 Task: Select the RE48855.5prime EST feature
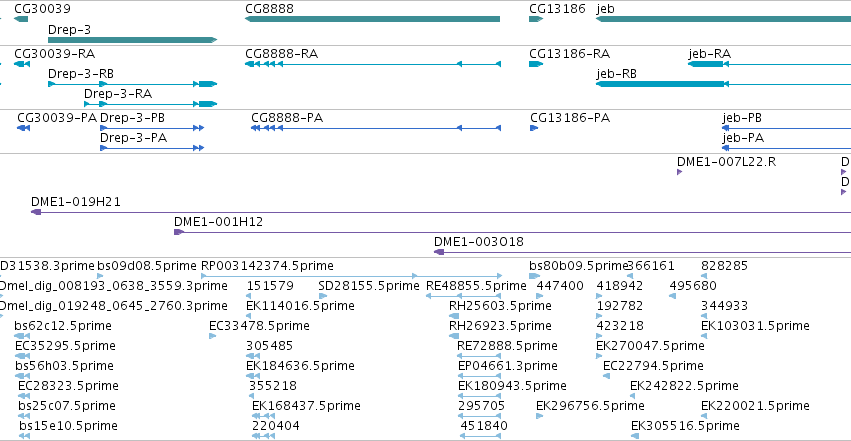(463, 296)
